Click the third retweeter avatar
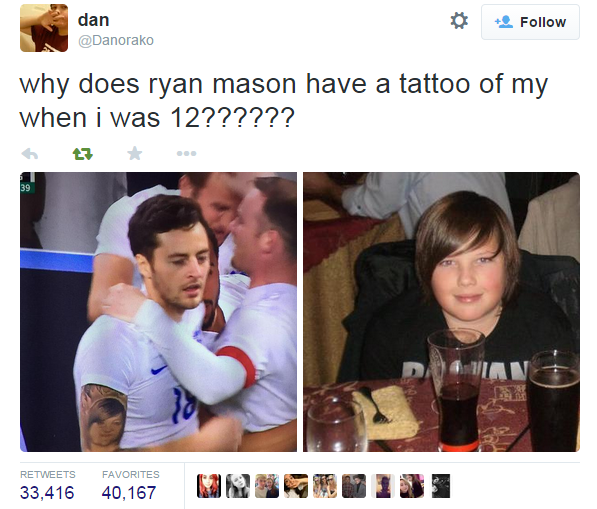Viewport: 597px width, 509px height. [x=267, y=486]
